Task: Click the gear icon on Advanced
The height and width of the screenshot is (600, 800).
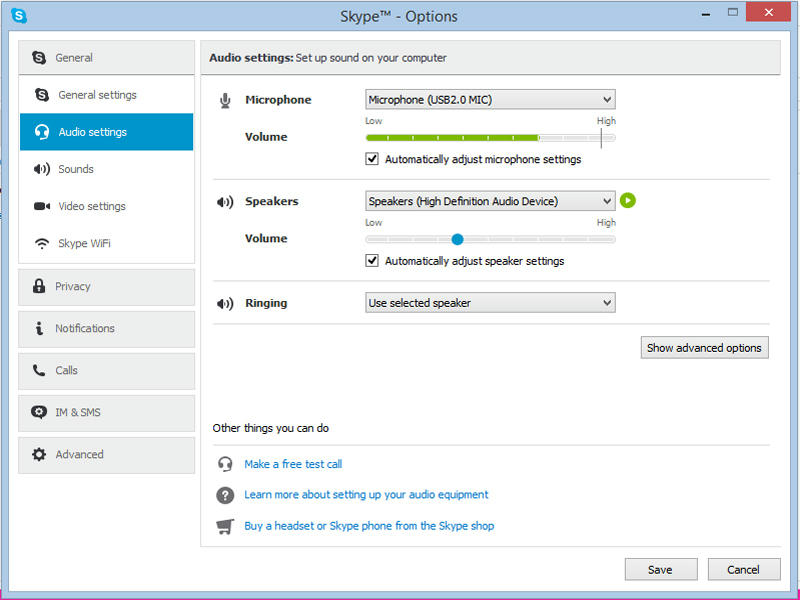Action: [x=39, y=454]
